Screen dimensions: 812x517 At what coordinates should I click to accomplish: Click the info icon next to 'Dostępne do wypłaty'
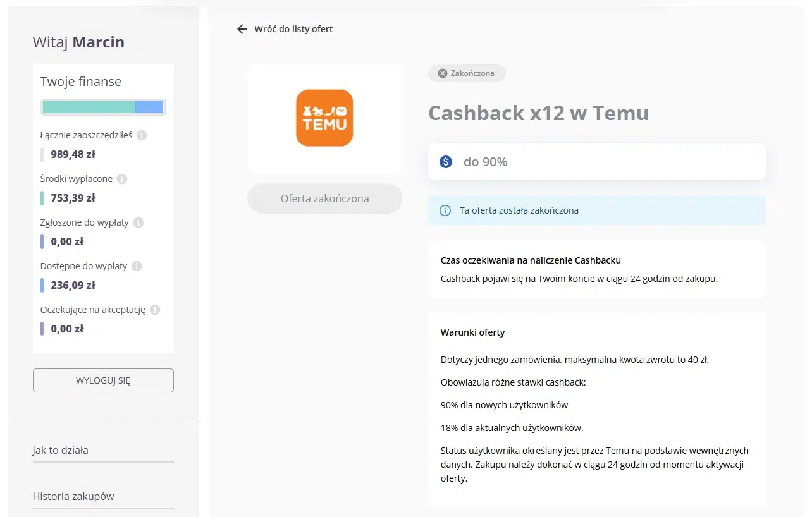[135, 266]
